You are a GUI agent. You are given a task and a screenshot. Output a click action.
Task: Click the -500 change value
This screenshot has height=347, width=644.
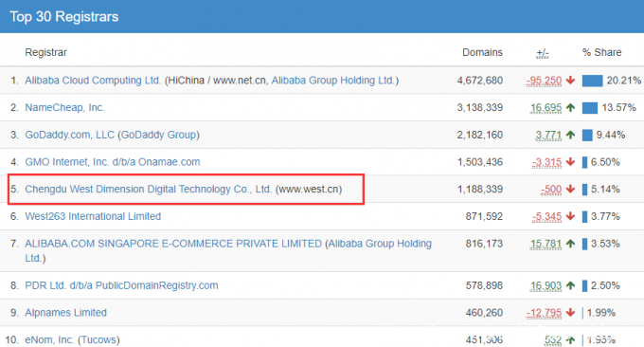pos(551,189)
